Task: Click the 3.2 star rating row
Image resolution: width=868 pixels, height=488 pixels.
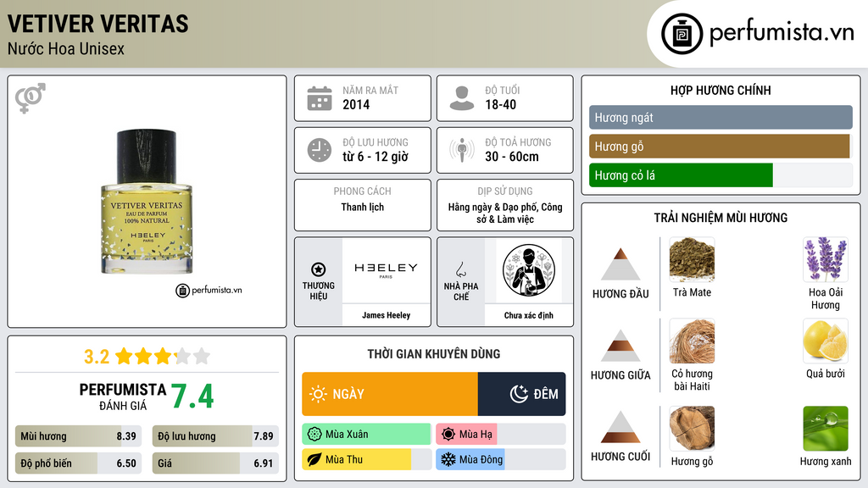Action: [147, 356]
